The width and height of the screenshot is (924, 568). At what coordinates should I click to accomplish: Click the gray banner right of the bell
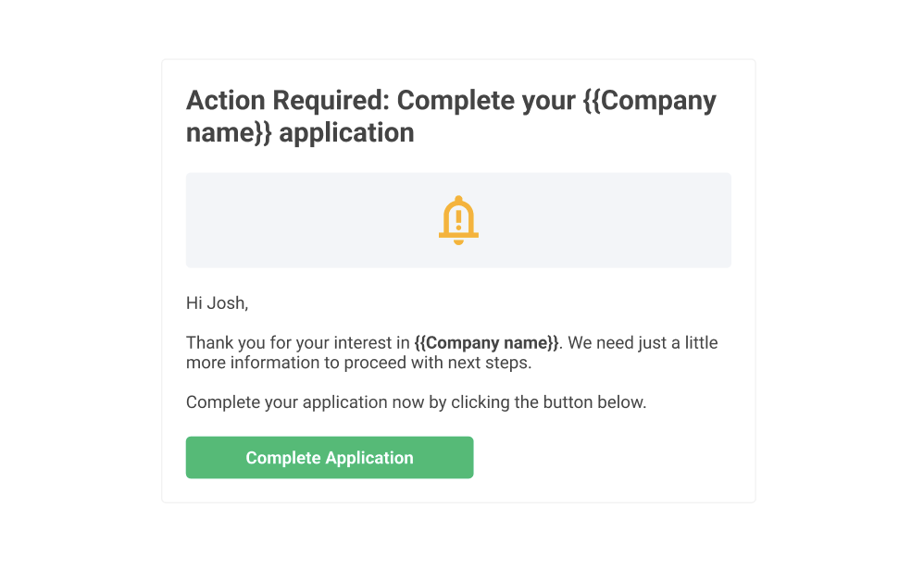coord(606,220)
